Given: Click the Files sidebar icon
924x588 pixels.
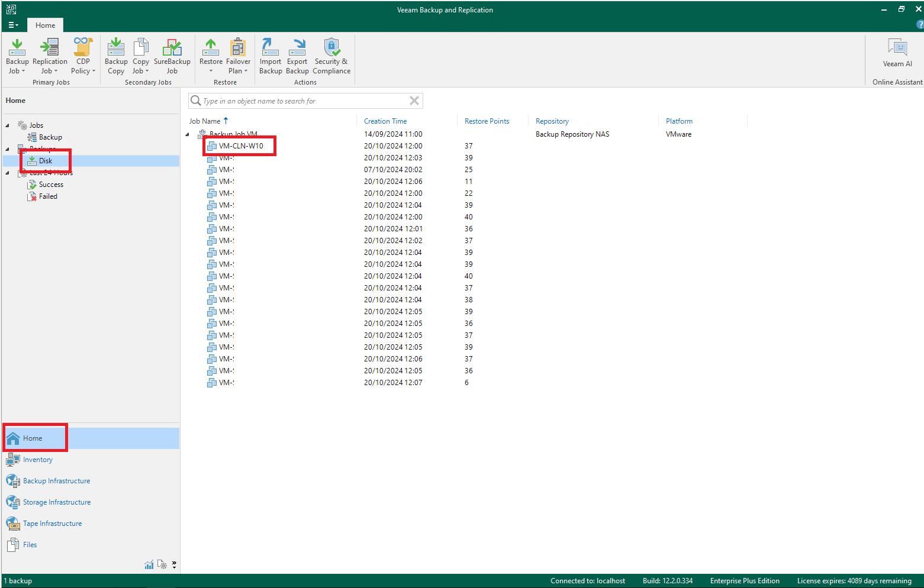Looking at the screenshot, I should coord(13,545).
